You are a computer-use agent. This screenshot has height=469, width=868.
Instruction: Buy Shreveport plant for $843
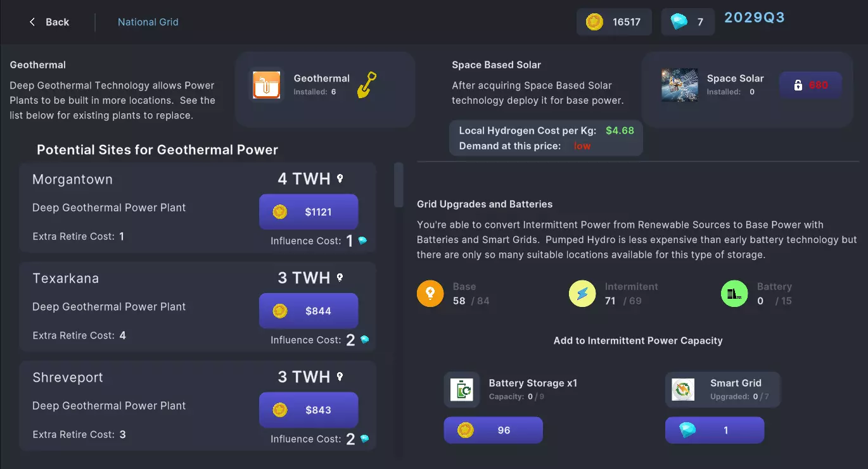(309, 410)
